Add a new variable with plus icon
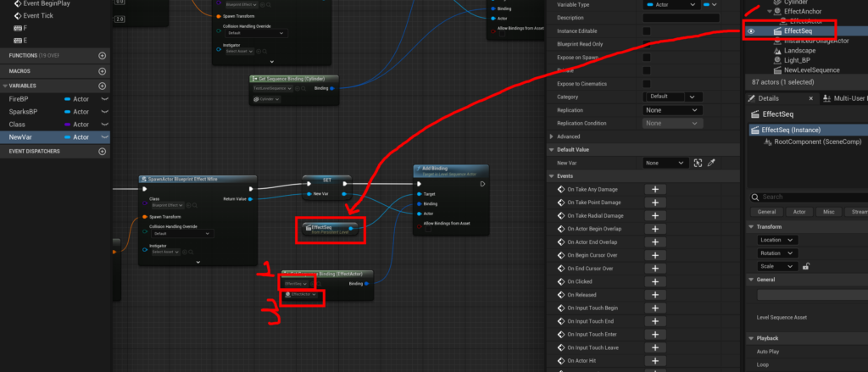 103,86
